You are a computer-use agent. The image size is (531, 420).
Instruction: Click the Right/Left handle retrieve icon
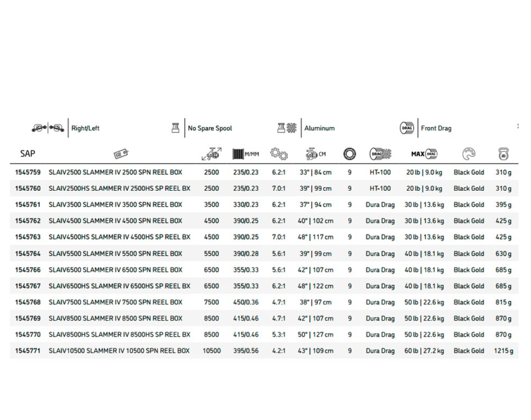pyautogui.click(x=48, y=128)
